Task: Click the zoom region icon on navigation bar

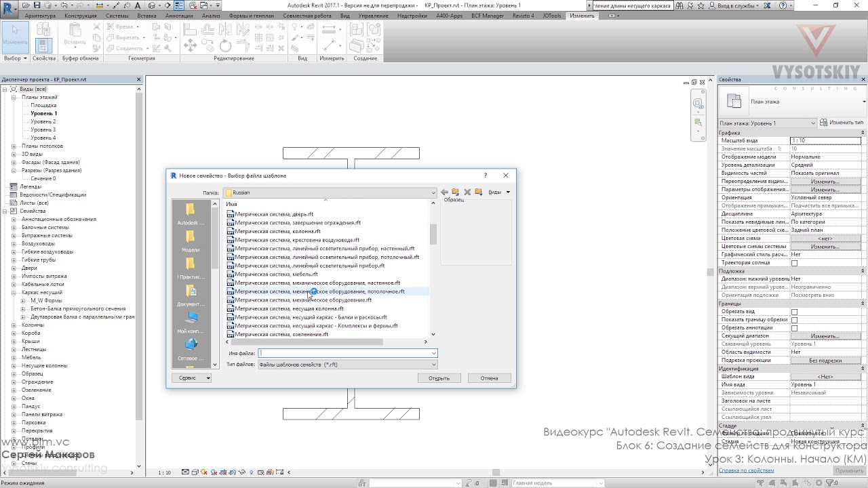Action: pyautogui.click(x=698, y=123)
